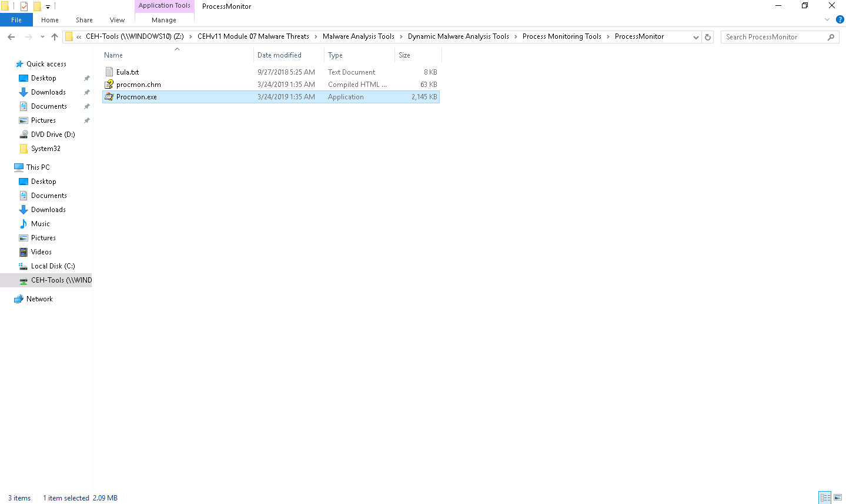Screen dimensions: 846x504
Task: Unpin Downloads via its pin icon
Action: click(87, 92)
